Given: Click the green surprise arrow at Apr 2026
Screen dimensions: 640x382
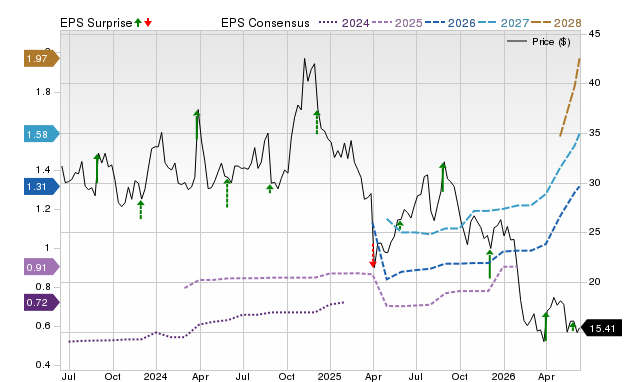Looking at the screenshot, I should 546,326.
